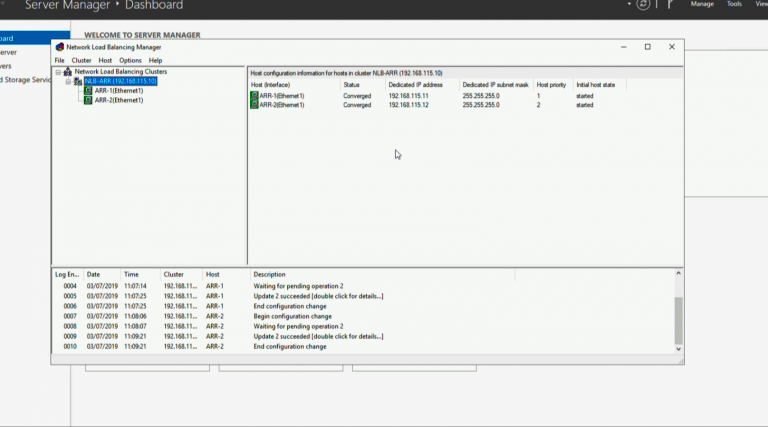The image size is (768, 427).
Task: Click the log pane vertical scrollbar thumb
Action: 678,320
